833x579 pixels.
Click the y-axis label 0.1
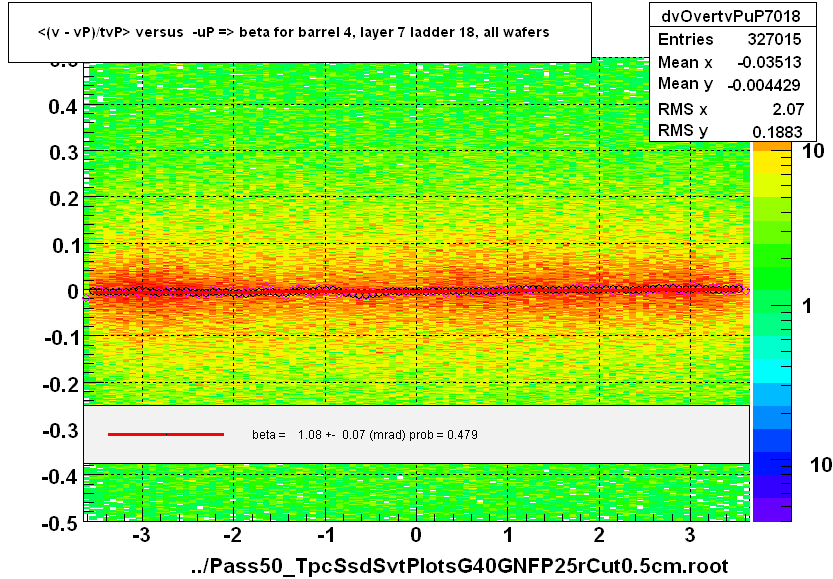(65, 246)
